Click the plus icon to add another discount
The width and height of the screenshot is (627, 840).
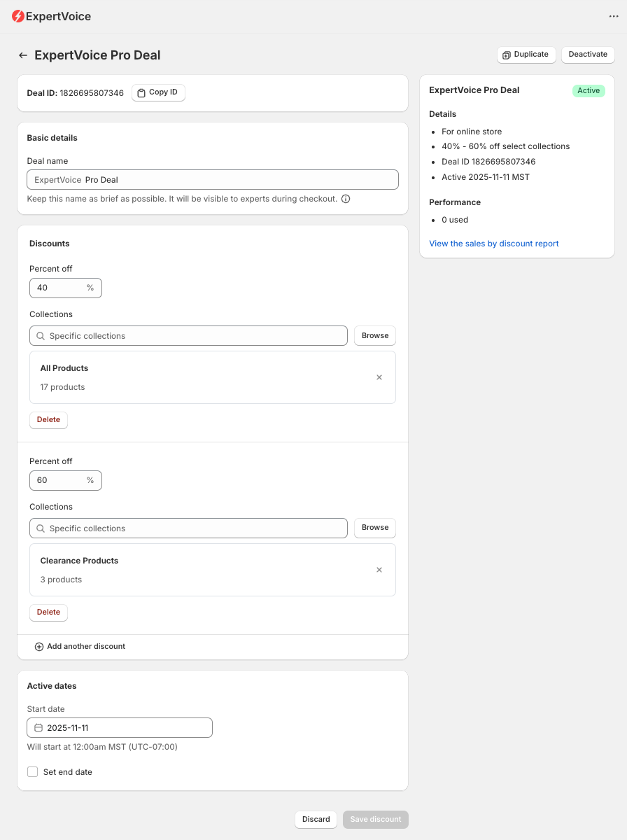pyautogui.click(x=39, y=647)
